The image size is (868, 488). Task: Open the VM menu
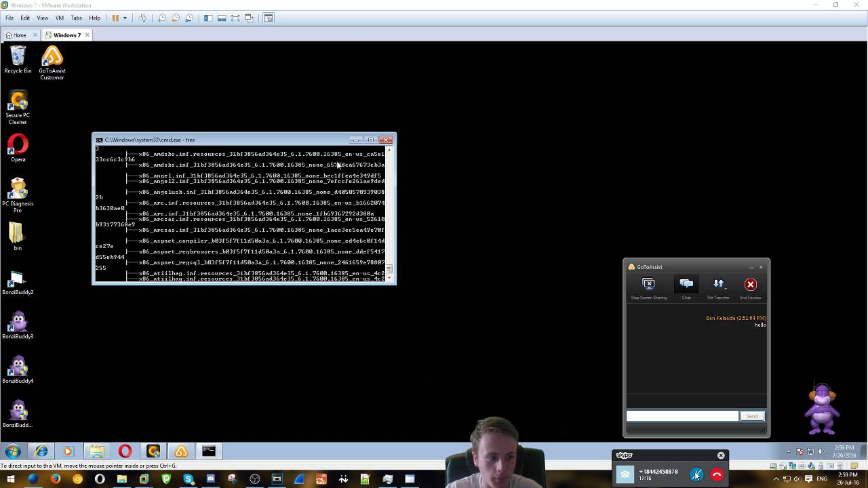click(x=60, y=18)
